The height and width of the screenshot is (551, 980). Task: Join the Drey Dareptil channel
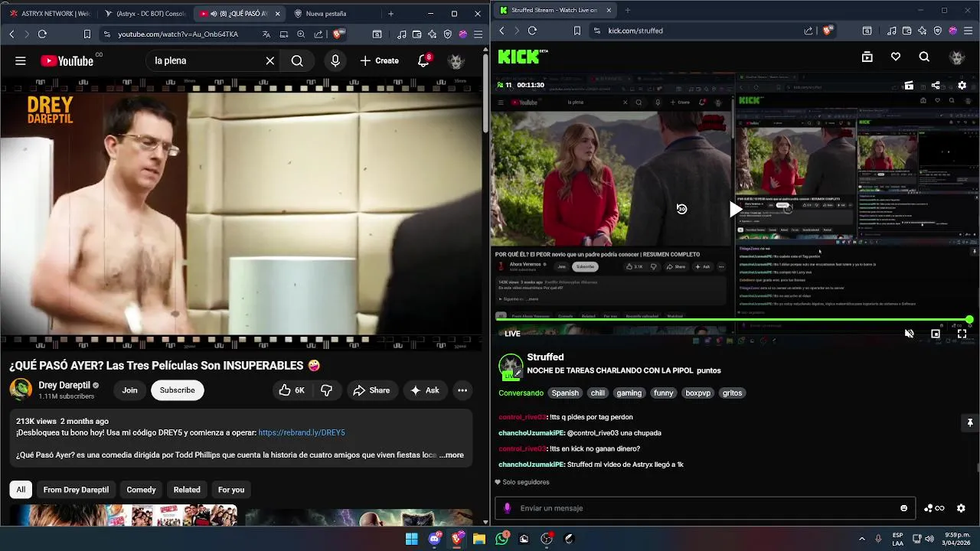(x=129, y=390)
